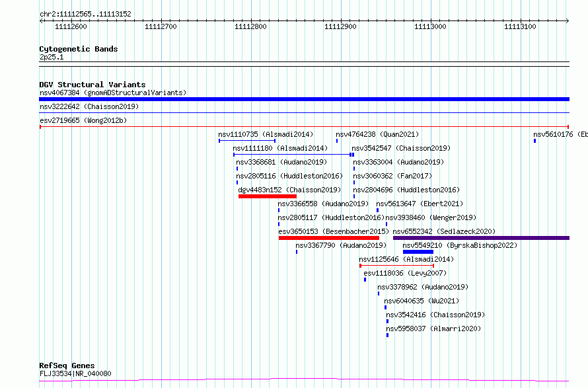Click the nsv3542547 (Chaisson2019) label

(x=401, y=148)
